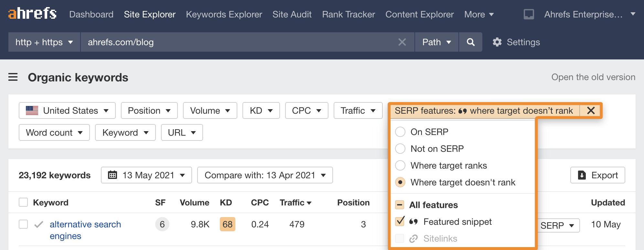Screen dimensions: 644x250
Task: Open the 13 May 2021 date picker
Action: (x=146, y=175)
